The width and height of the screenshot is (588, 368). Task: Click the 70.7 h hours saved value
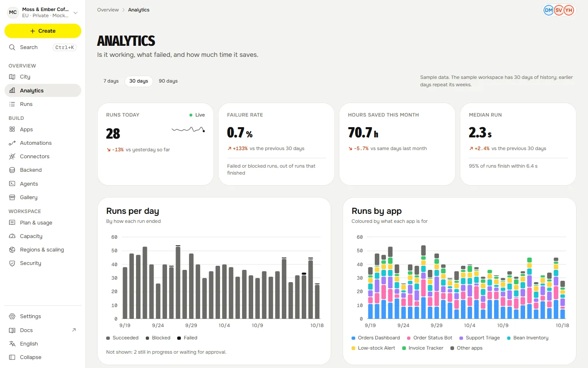[x=363, y=132]
